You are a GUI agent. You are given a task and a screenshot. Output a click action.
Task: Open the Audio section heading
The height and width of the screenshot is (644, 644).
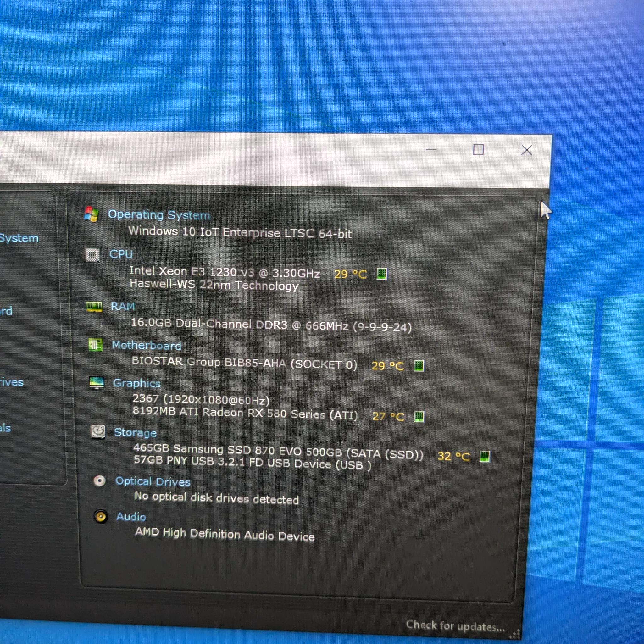point(131,517)
